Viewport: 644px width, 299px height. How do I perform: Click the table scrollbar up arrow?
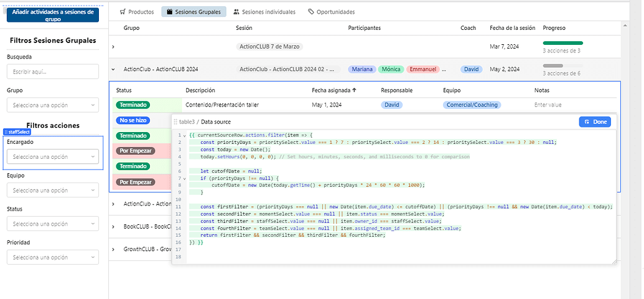point(625,26)
